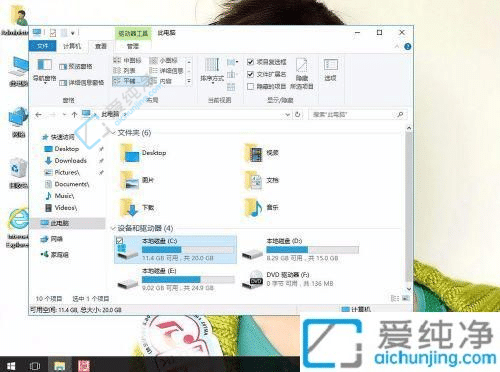Toggle the 项目复选框 item check boxes option
Image resolution: width=500 pixels, height=372 pixels.
point(267,62)
